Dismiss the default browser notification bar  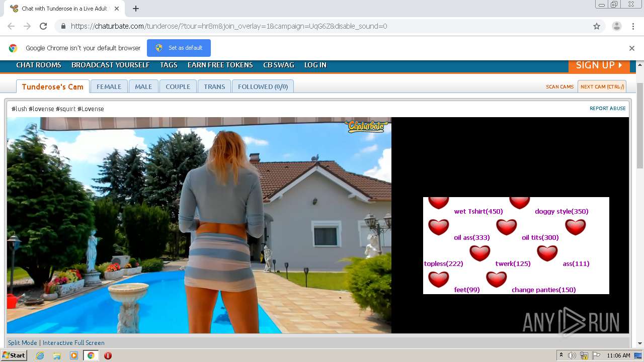click(631, 48)
